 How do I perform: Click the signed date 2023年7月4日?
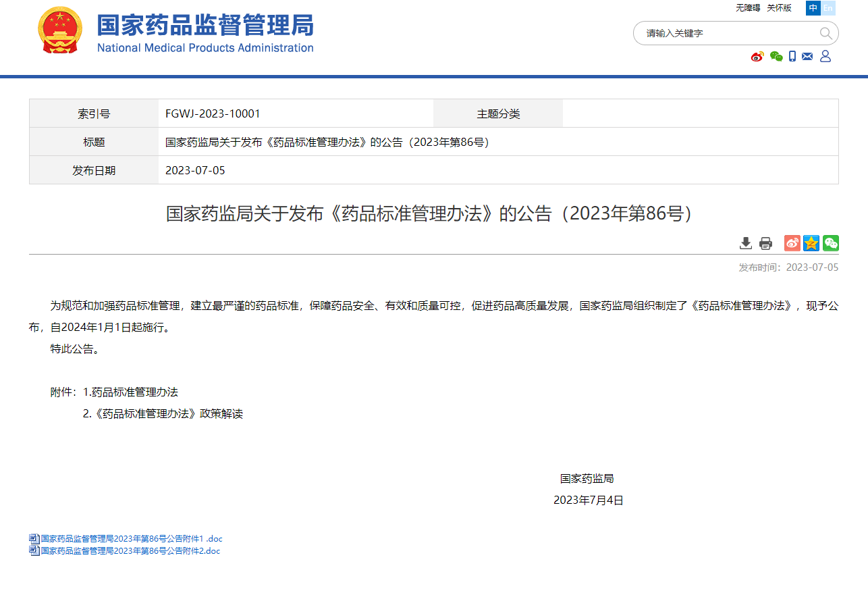(589, 500)
